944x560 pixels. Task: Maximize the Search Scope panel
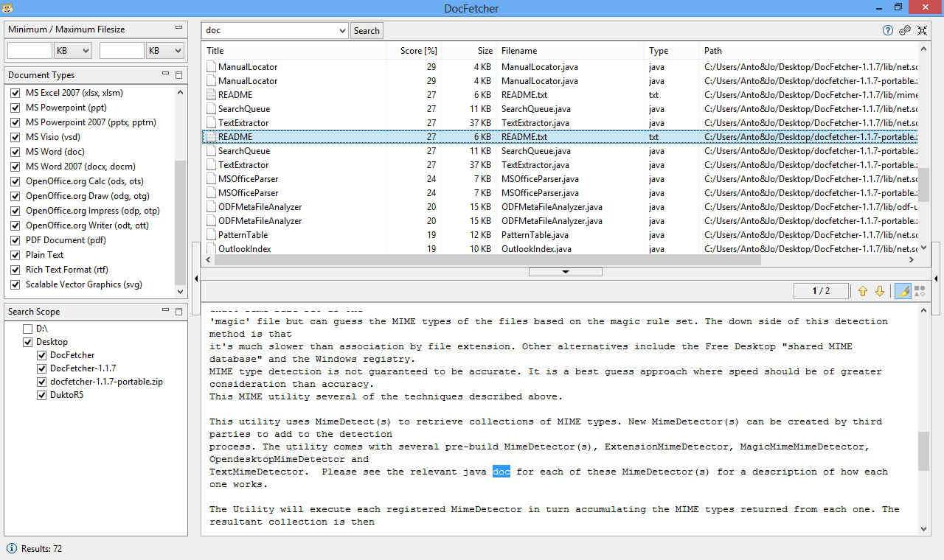click(178, 312)
